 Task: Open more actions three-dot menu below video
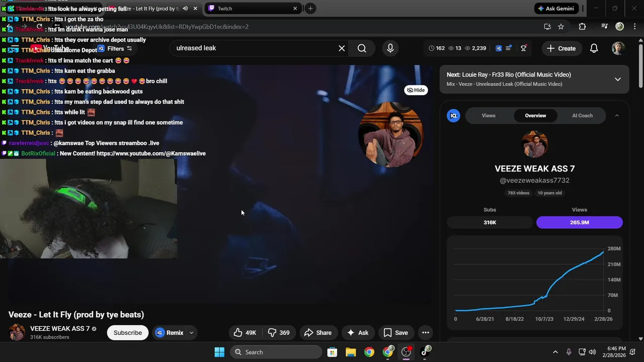[x=426, y=333]
